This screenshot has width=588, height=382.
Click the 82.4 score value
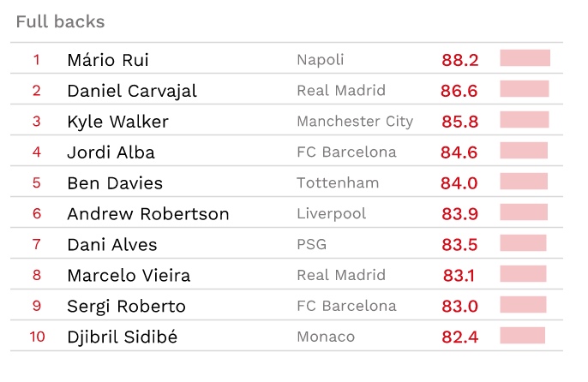pyautogui.click(x=459, y=337)
